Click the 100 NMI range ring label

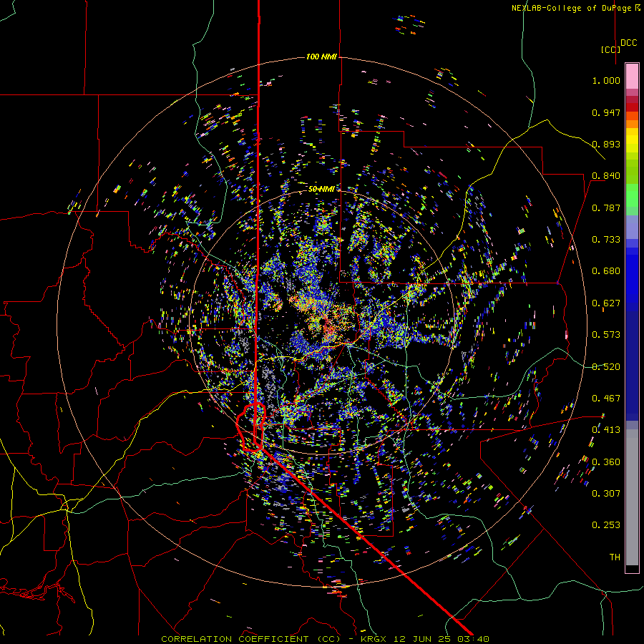321,57
